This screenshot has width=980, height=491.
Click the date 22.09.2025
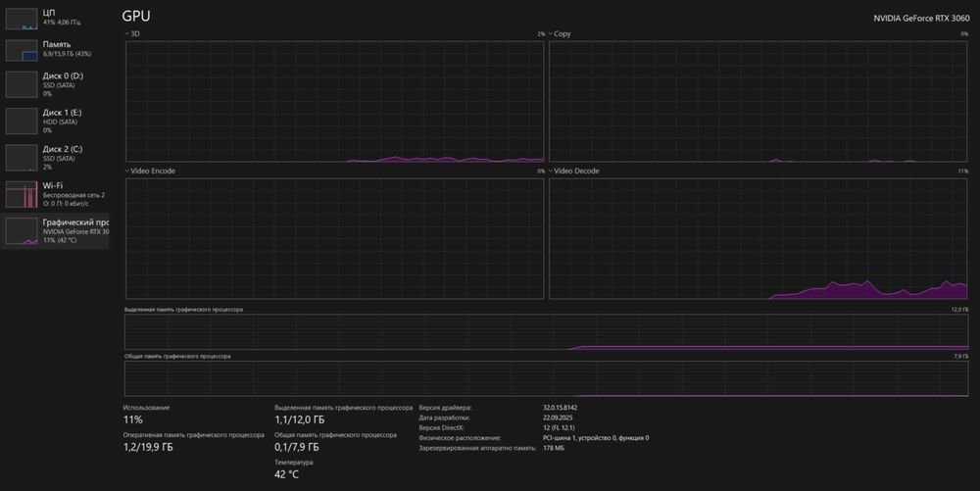tap(558, 417)
